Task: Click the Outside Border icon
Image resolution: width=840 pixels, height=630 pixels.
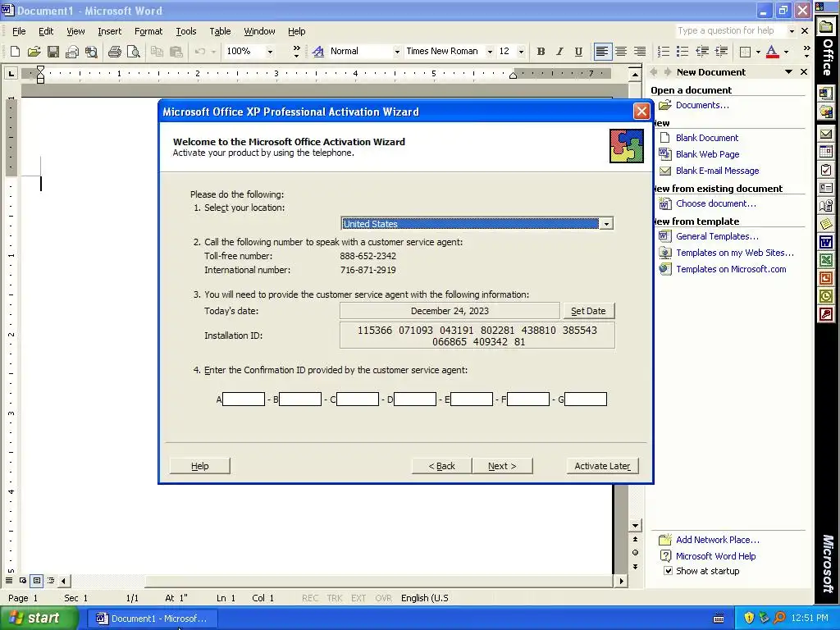Action: click(745, 52)
